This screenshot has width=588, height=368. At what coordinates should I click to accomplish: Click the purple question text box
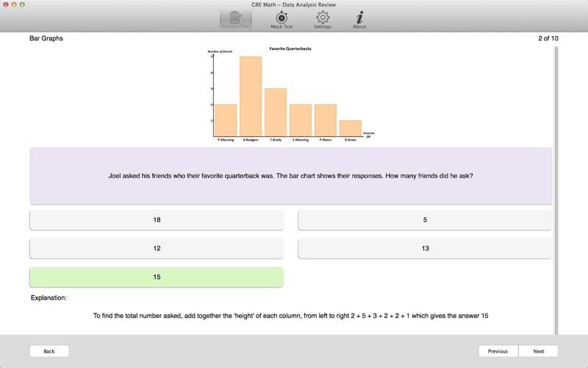pyautogui.click(x=290, y=176)
